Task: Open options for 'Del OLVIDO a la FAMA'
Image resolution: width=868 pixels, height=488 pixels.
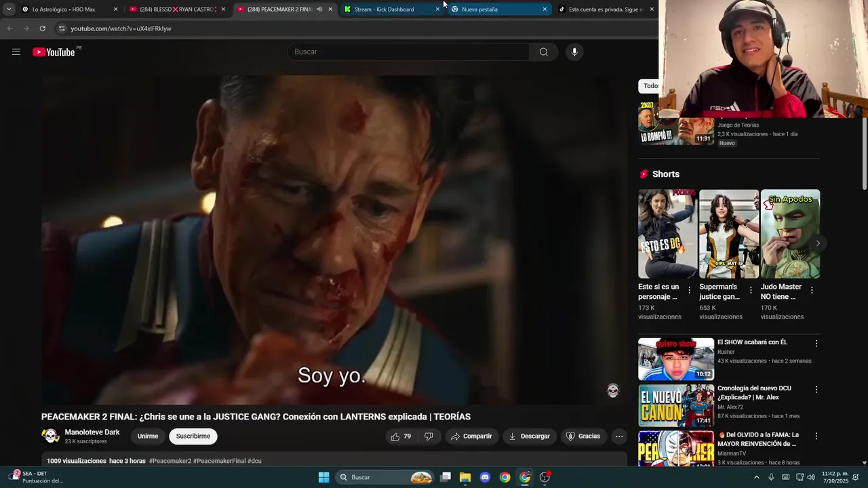Action: [x=816, y=436]
